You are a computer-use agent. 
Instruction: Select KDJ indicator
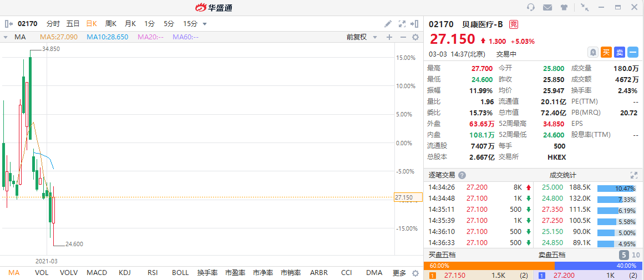(124, 273)
